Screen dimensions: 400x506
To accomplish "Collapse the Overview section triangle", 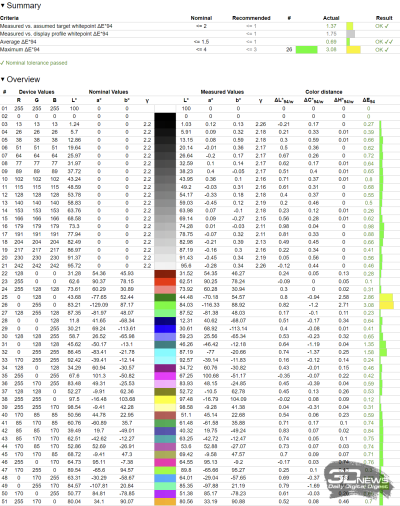I will pos(3,79).
